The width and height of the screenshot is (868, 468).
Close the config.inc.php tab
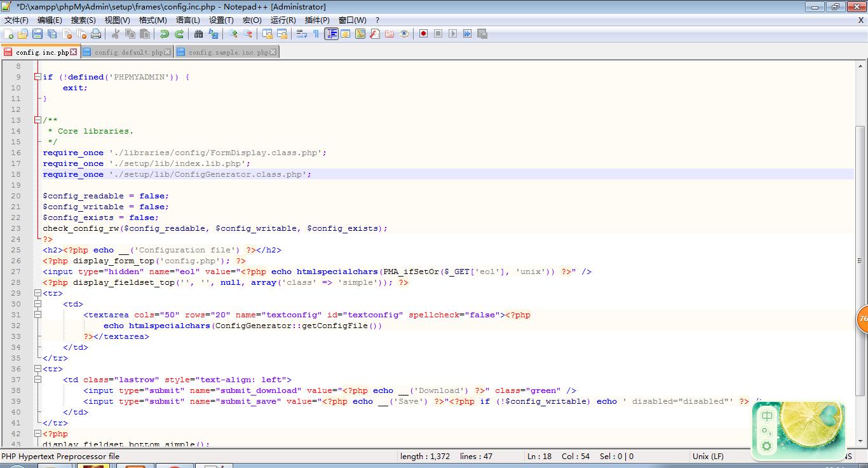point(74,52)
